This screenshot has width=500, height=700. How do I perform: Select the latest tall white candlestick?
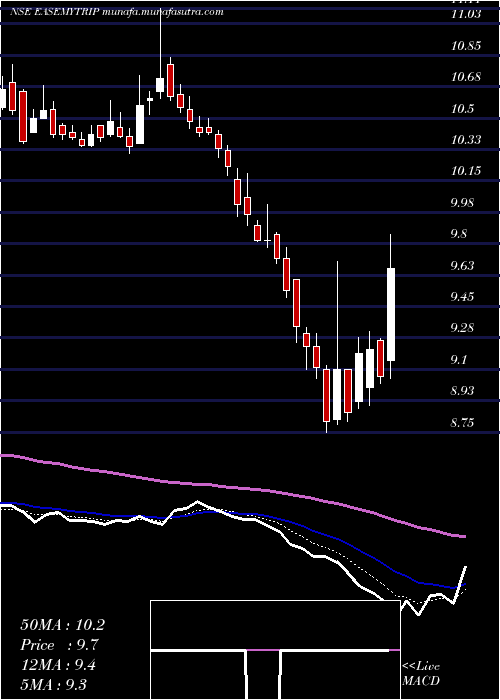[x=391, y=314]
